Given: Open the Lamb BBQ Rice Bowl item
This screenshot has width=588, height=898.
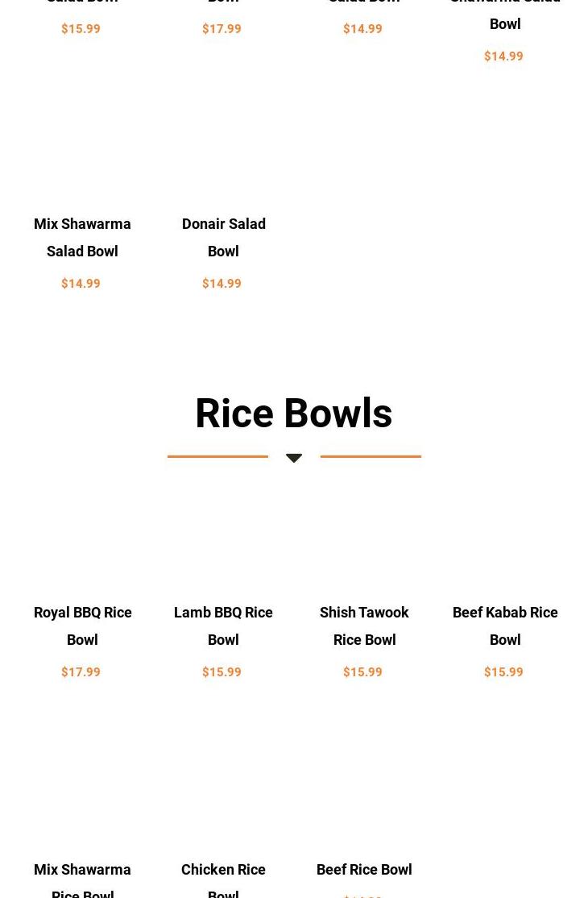Looking at the screenshot, I should [223, 626].
